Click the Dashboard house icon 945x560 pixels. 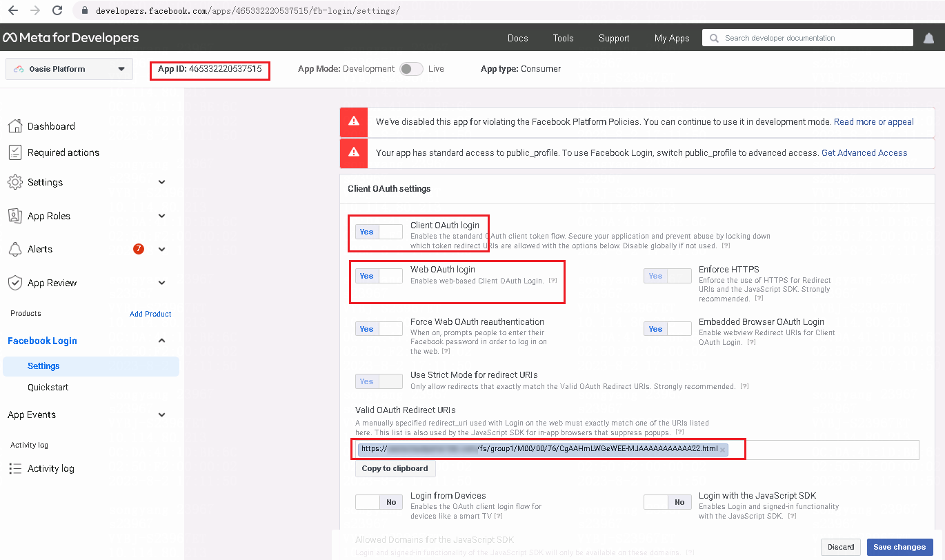tap(14, 126)
